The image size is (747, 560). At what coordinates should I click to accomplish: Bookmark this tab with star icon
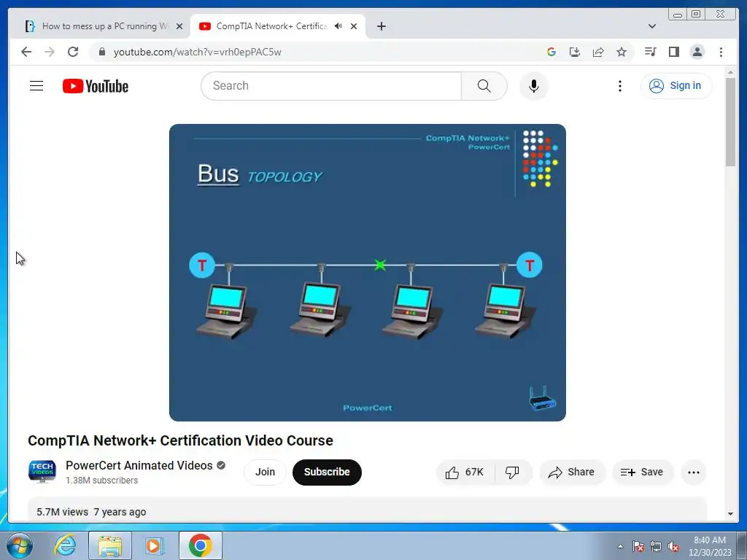point(622,52)
